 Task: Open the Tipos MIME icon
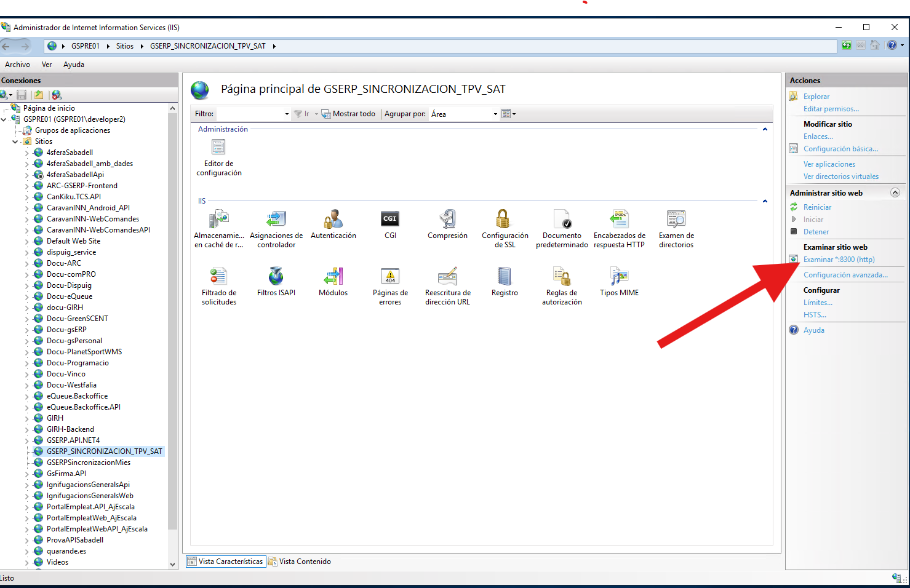619,277
